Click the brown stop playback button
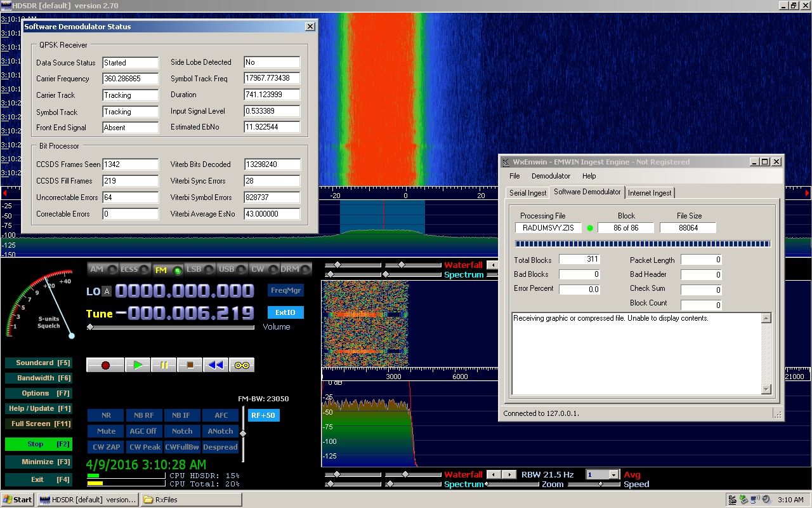The width and height of the screenshot is (812, 508). 190,365
